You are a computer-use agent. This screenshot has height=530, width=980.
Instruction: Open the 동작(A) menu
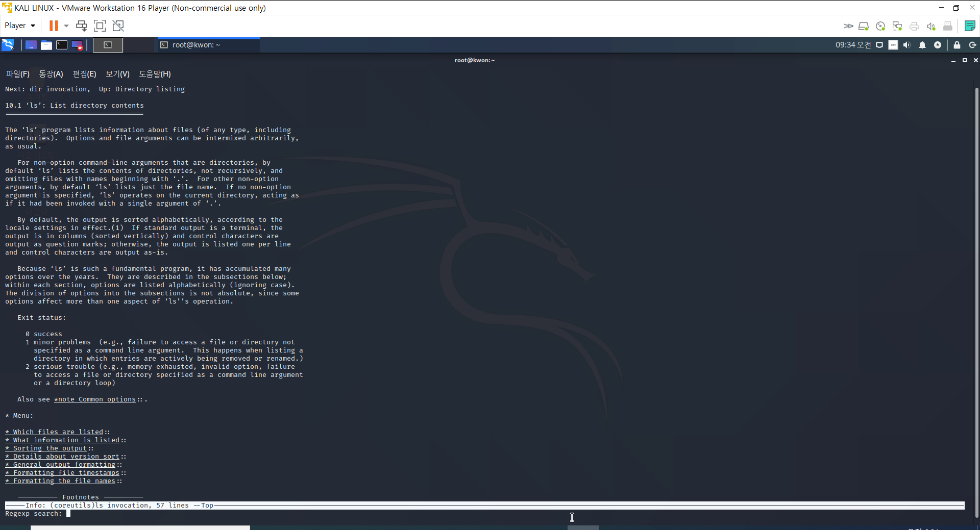tap(51, 74)
